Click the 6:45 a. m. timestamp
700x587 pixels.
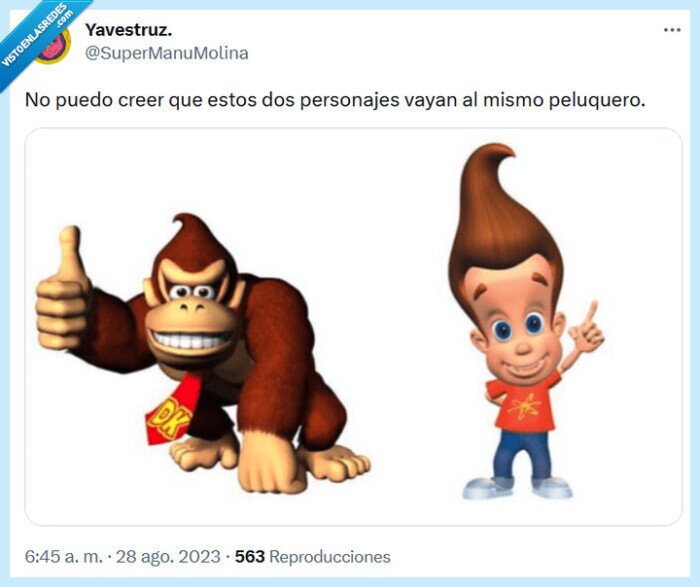click(x=63, y=557)
